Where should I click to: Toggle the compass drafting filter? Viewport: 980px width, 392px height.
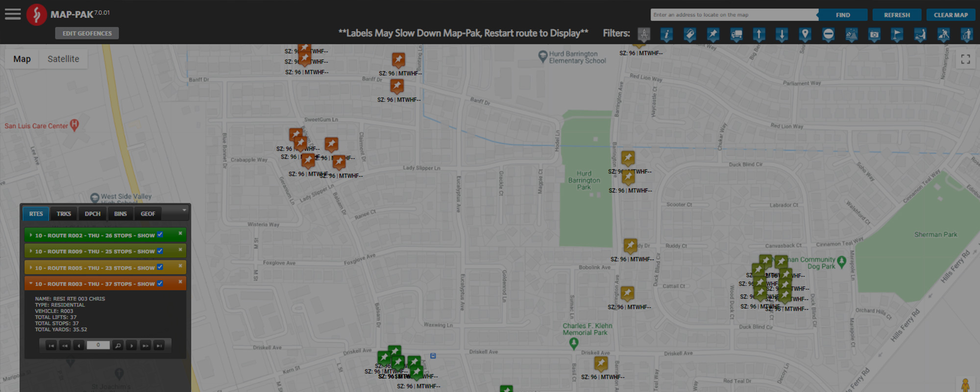[x=644, y=34]
